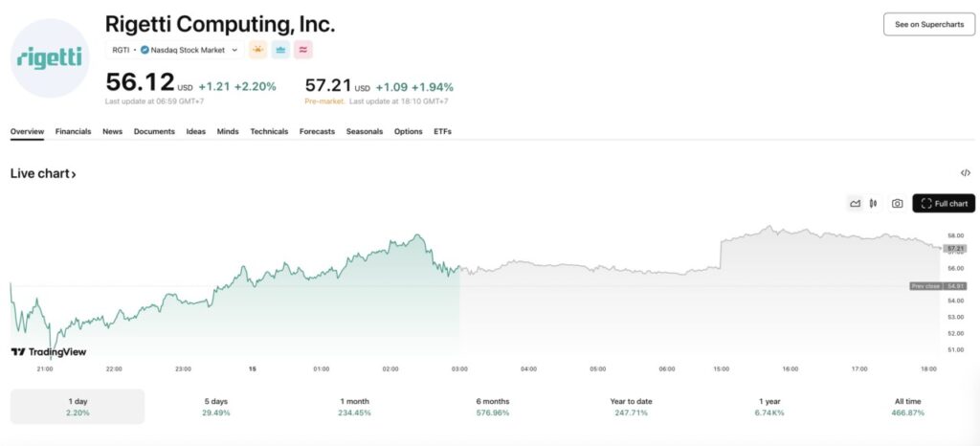Viewport: 980px width, 446px height.
Task: Click the orange sun badge icon
Action: pyautogui.click(x=257, y=50)
